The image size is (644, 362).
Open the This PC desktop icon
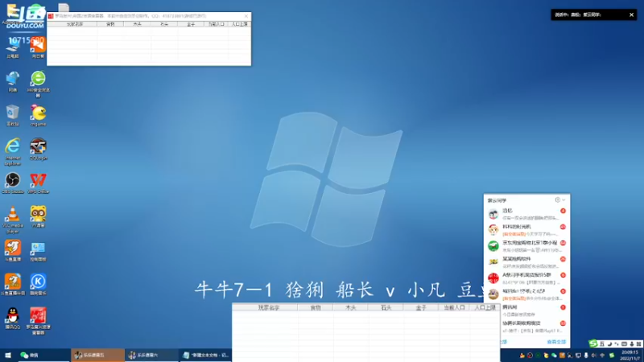tap(13, 50)
